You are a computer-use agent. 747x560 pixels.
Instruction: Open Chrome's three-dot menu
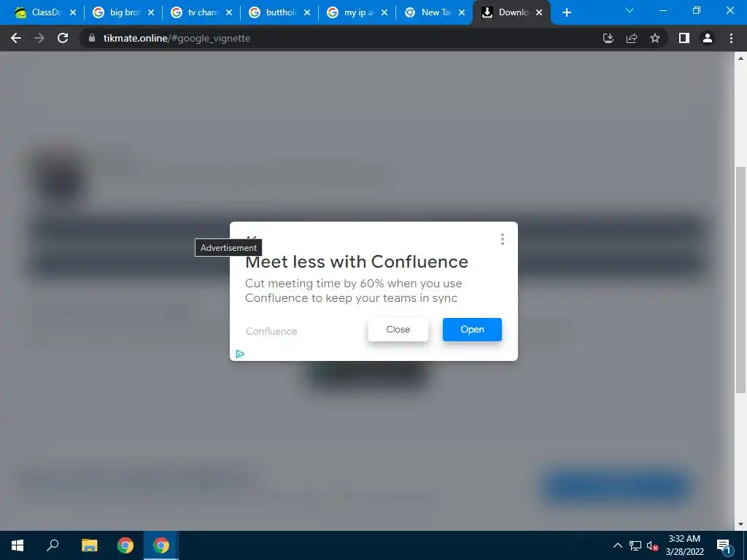coord(731,38)
